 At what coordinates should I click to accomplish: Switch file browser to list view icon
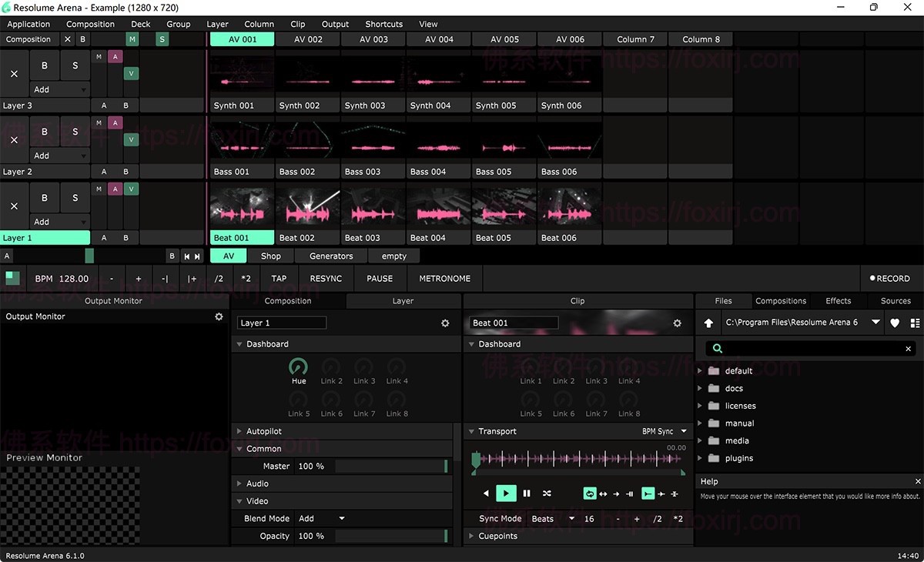click(915, 323)
